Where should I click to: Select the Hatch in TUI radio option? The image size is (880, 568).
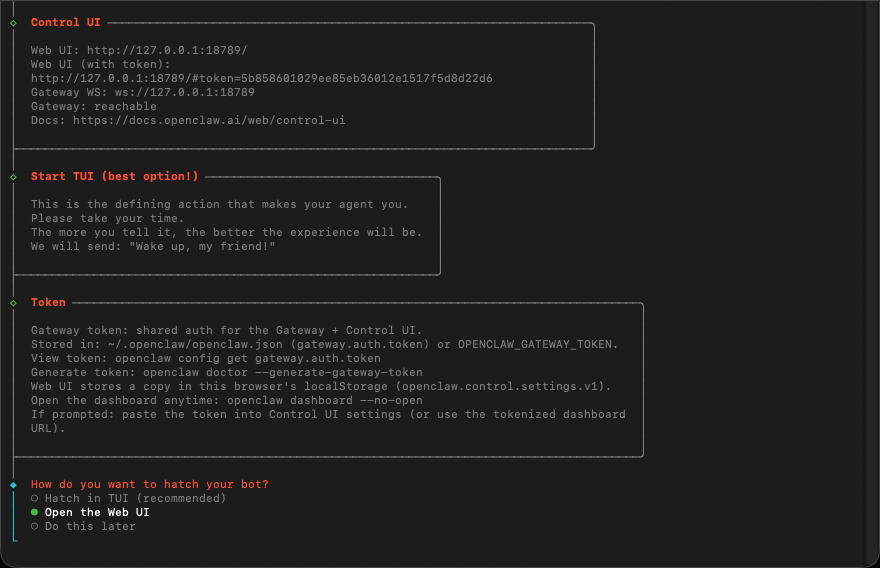(35, 498)
